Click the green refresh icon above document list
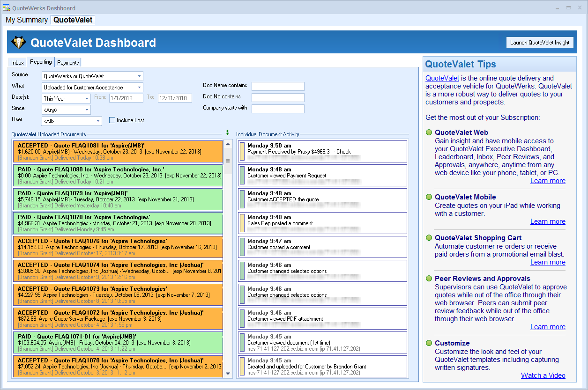Viewport: 588px width, 390px height. [228, 133]
